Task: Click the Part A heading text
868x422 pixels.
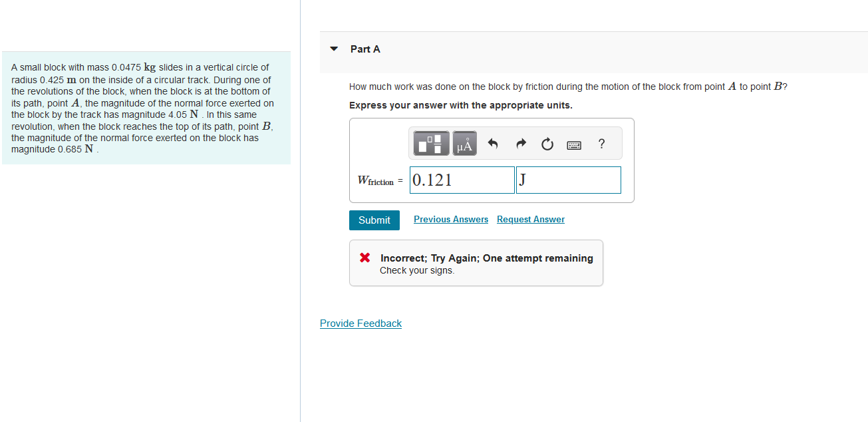Action: [365, 49]
